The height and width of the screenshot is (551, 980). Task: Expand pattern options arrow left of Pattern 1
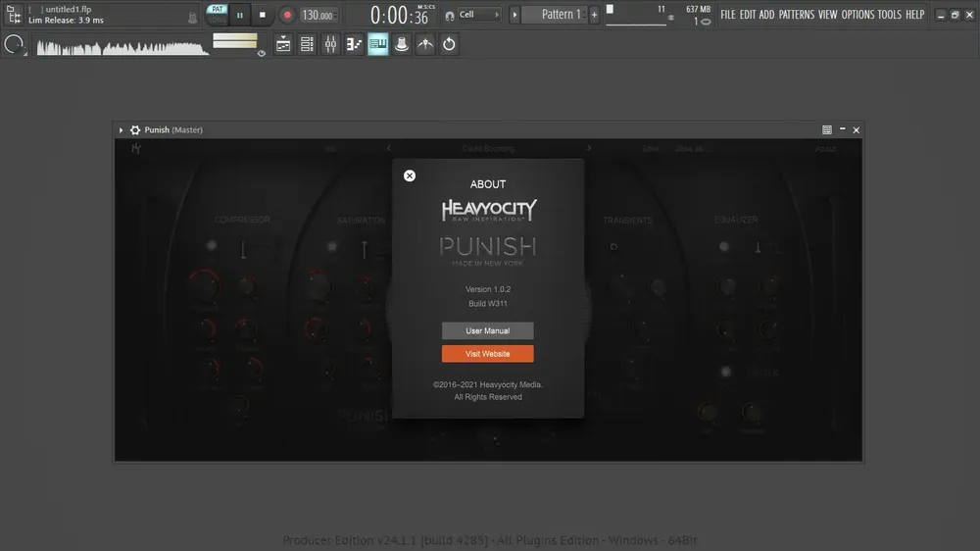(x=514, y=15)
